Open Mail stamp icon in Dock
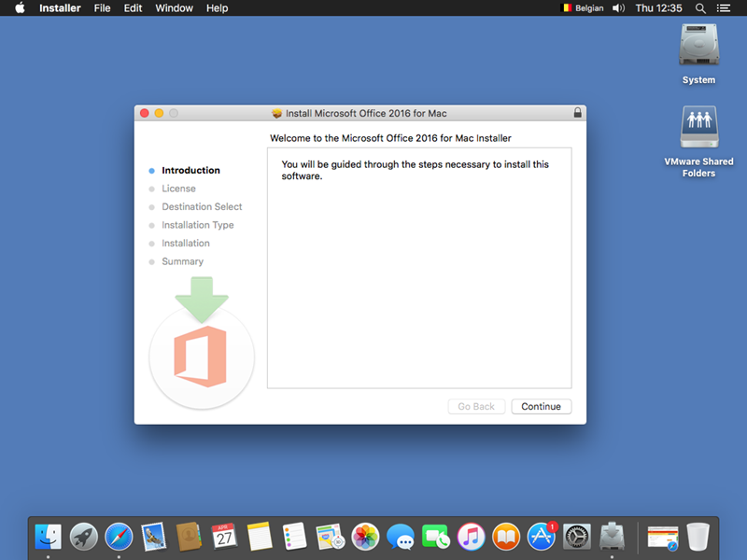Image resolution: width=747 pixels, height=560 pixels. coord(154,537)
